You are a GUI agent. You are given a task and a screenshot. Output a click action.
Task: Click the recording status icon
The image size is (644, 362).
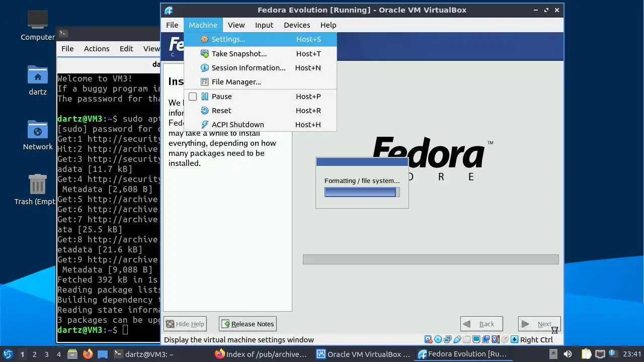(x=486, y=339)
